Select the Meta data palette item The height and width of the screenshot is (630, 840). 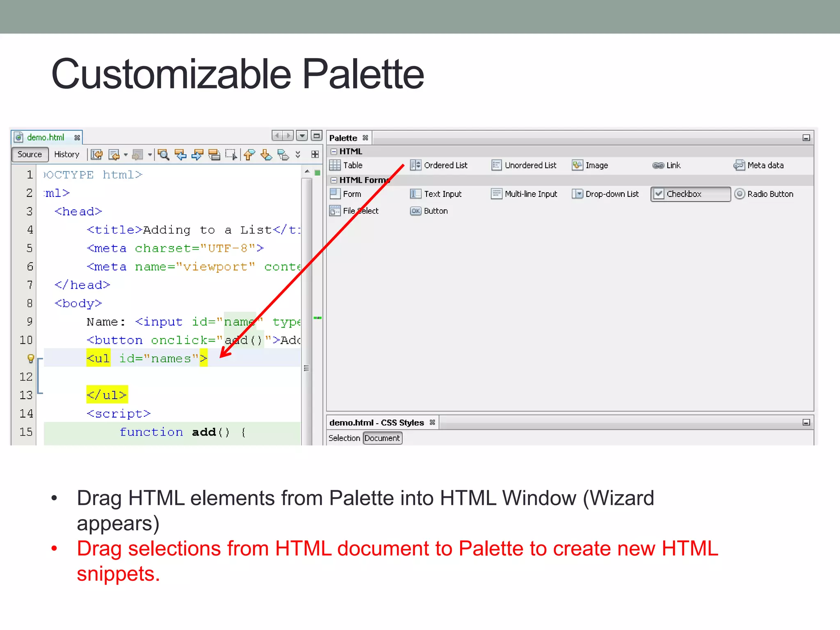pyautogui.click(x=759, y=165)
